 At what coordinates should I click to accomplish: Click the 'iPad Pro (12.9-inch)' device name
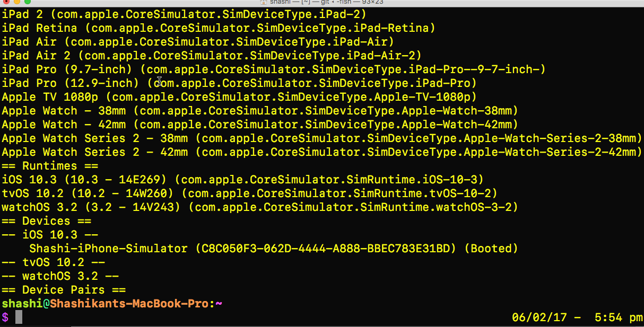point(71,83)
